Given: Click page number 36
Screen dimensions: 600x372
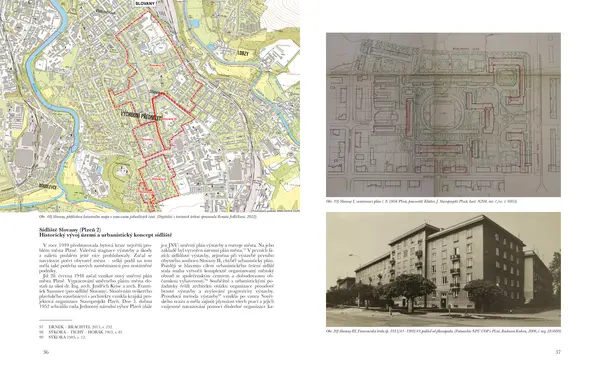Looking at the screenshot, I should [x=46, y=352].
